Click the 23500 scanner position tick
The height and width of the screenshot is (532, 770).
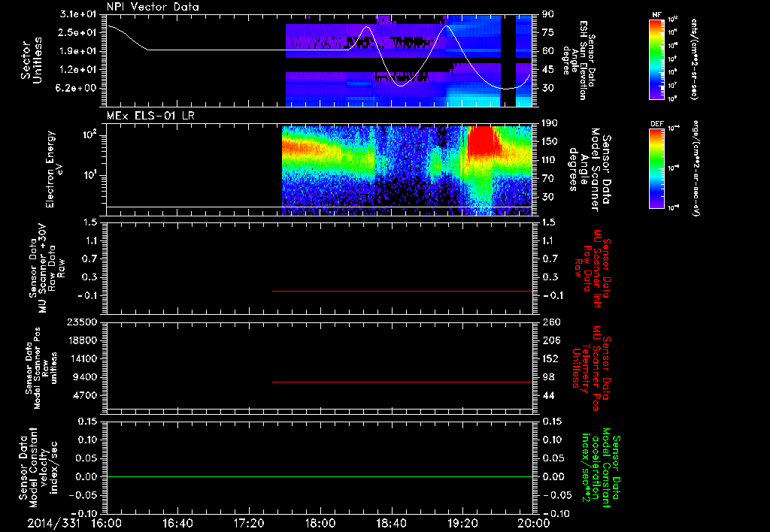click(x=82, y=322)
